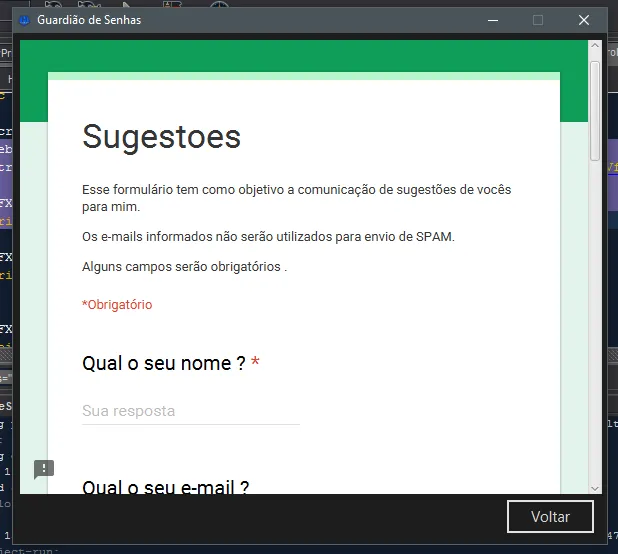Click the Guardião de Senhas app icon
This screenshot has height=554, width=618.
24,20
